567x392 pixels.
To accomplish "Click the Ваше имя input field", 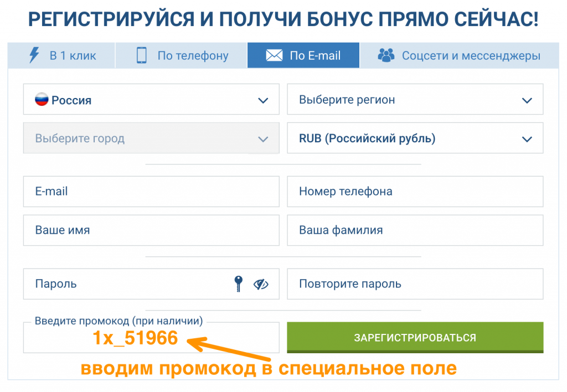I will point(151,230).
